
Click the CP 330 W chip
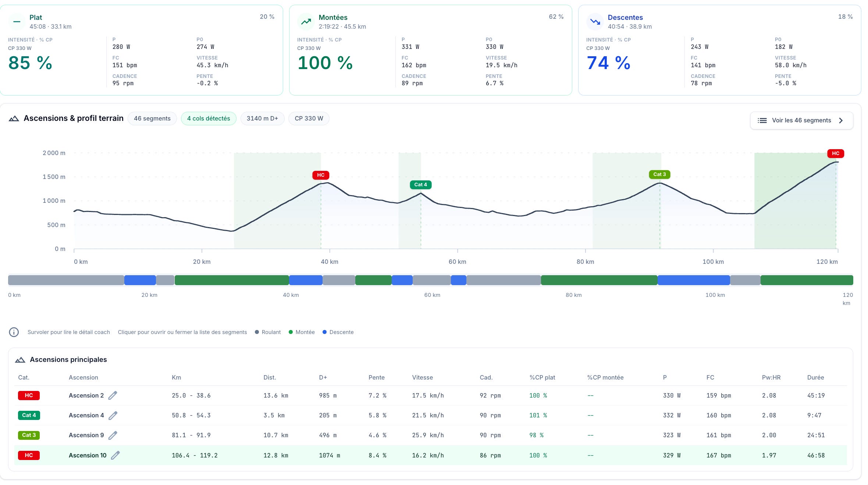[309, 118]
